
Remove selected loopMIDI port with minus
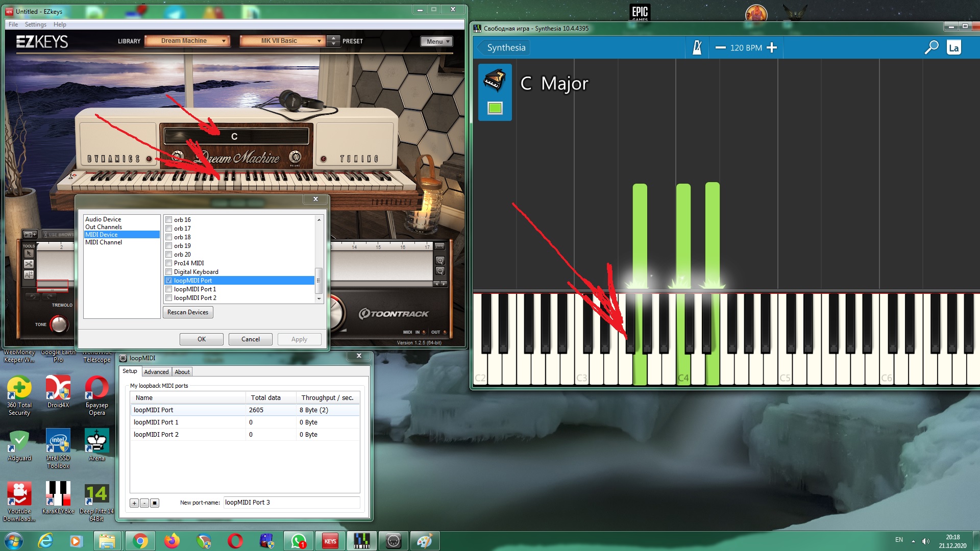pyautogui.click(x=144, y=503)
